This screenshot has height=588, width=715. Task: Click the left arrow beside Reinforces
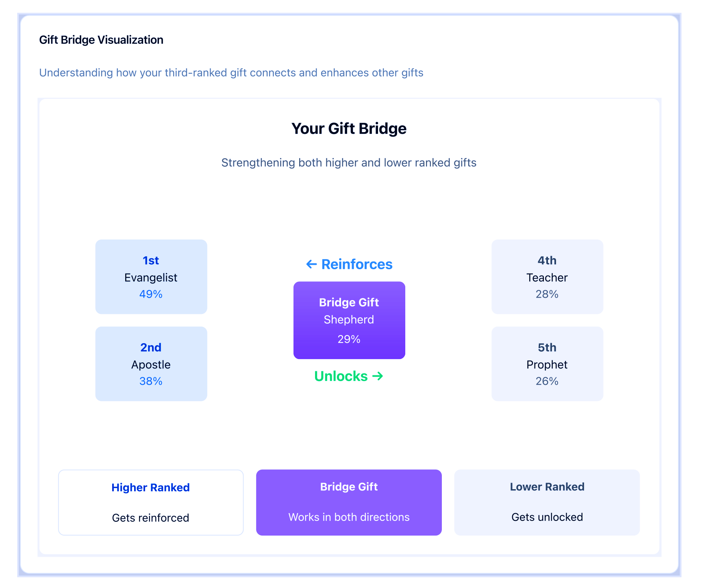tap(311, 264)
